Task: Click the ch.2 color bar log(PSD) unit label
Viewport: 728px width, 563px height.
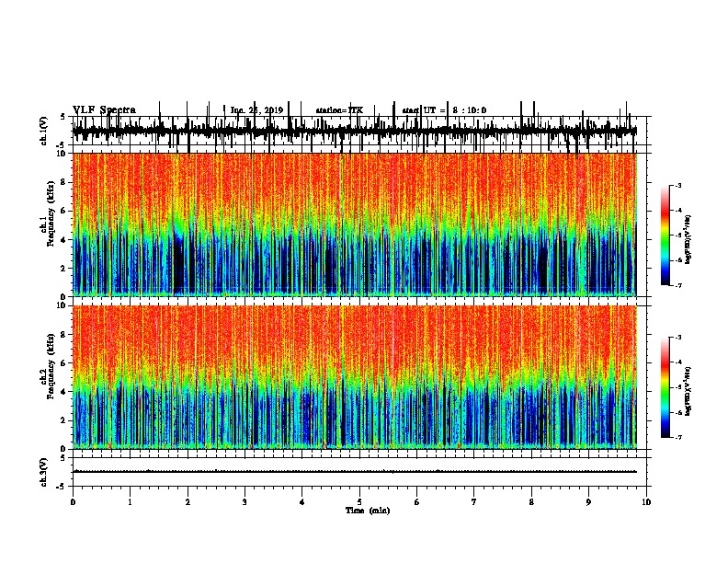Action: pos(688,391)
